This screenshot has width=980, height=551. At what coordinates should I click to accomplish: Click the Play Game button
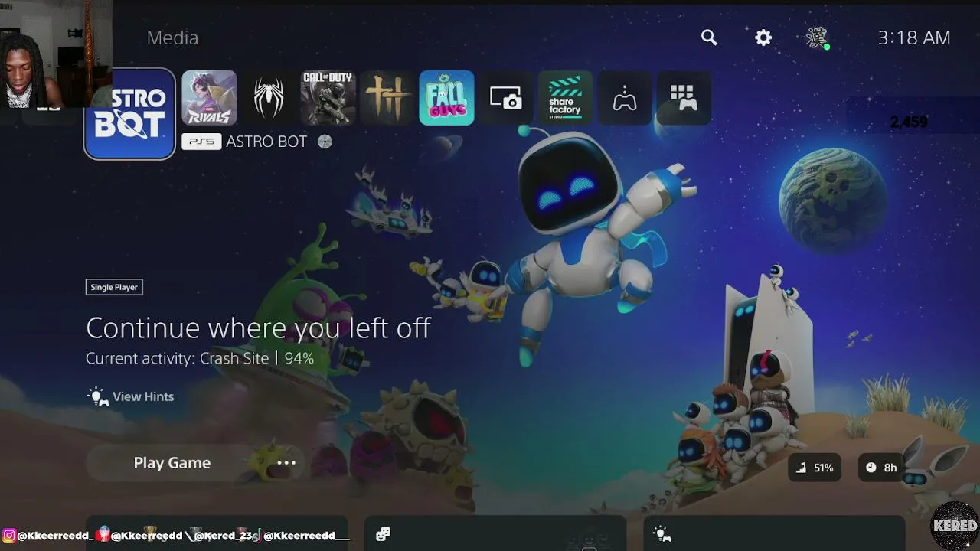coord(171,463)
